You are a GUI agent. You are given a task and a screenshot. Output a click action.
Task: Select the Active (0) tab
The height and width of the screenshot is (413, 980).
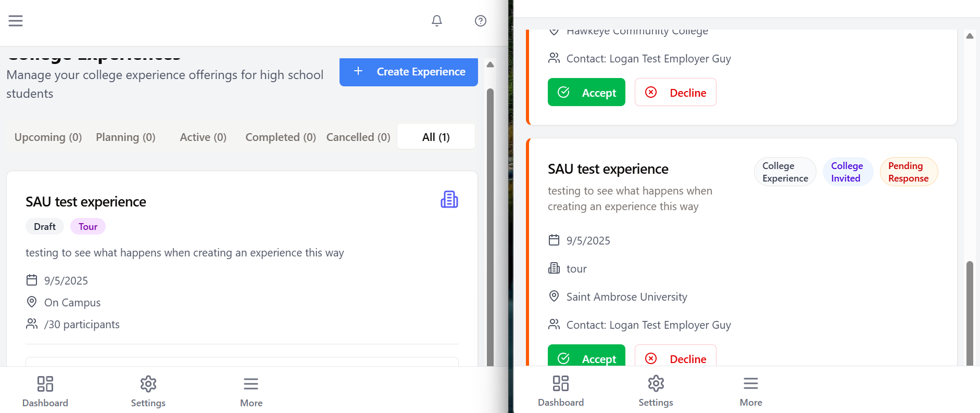203,137
